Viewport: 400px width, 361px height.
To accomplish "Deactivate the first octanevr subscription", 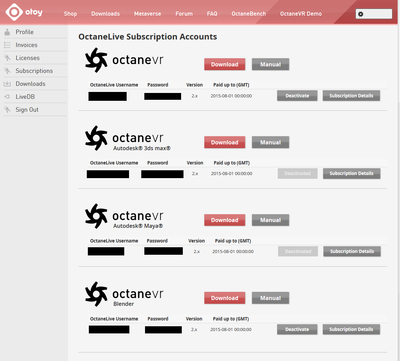I will tap(297, 96).
